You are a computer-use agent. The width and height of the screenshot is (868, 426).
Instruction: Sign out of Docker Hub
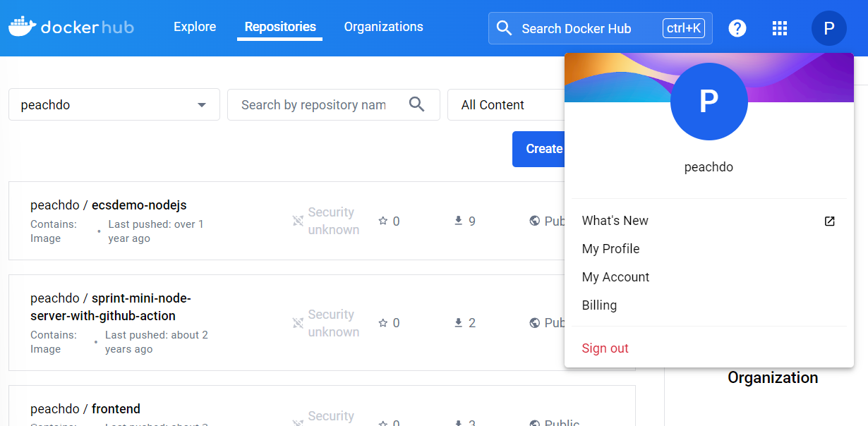point(709,348)
